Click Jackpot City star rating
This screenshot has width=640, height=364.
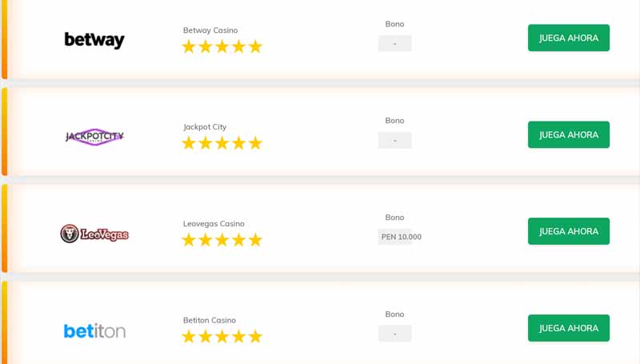(222, 143)
